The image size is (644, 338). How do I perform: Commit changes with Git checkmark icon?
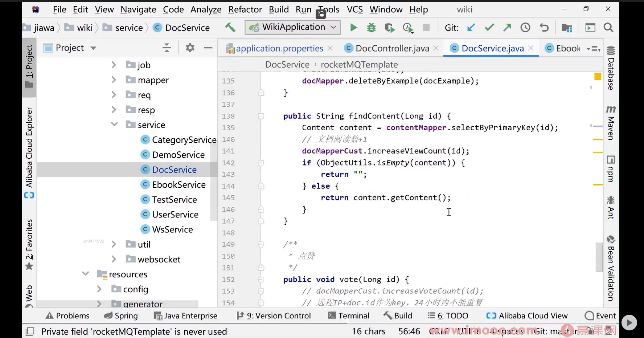click(489, 28)
